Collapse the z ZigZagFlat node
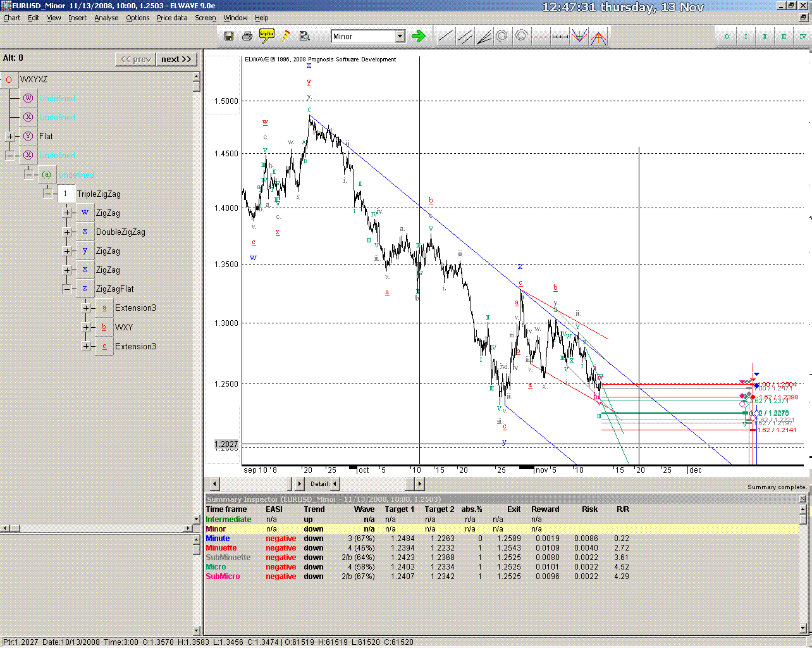Image resolution: width=812 pixels, height=648 pixels. coord(67,289)
